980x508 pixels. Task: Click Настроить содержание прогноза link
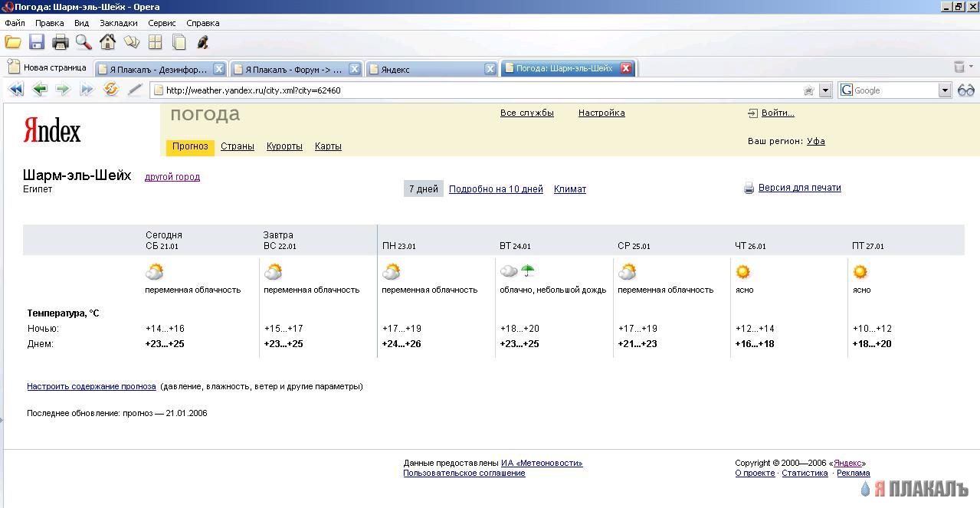(91, 387)
